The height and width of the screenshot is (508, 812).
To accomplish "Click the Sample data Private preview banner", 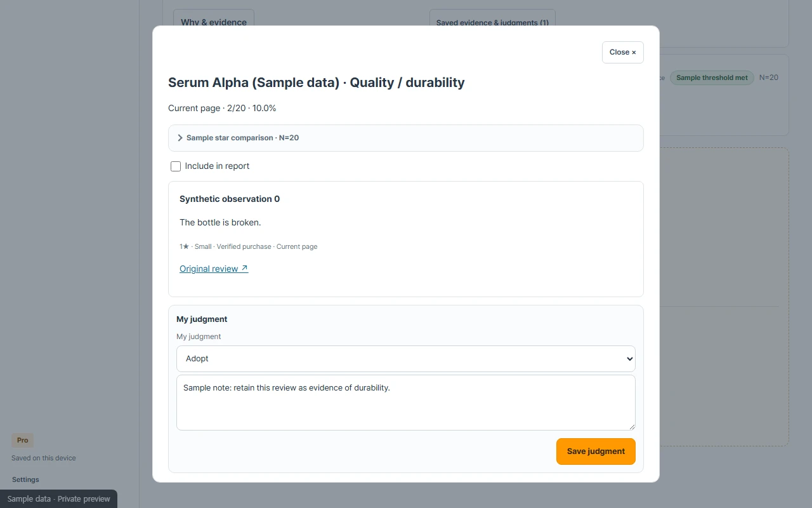I will [x=58, y=498].
